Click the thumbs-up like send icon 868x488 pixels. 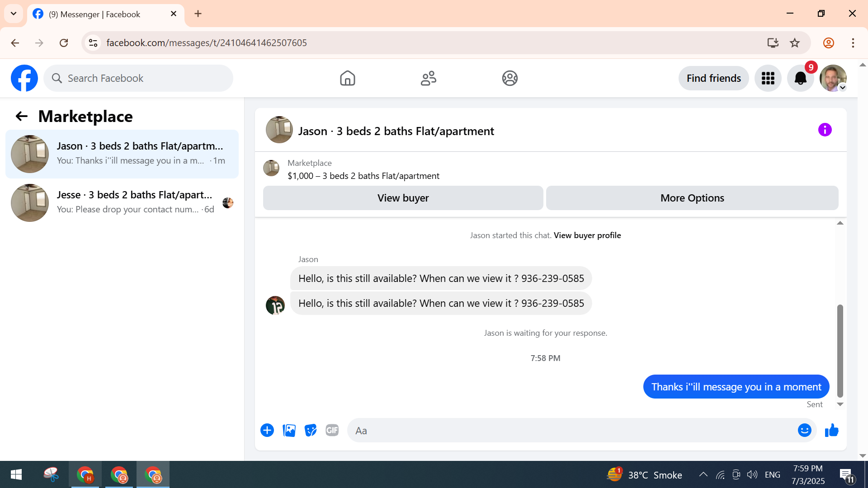831,431
